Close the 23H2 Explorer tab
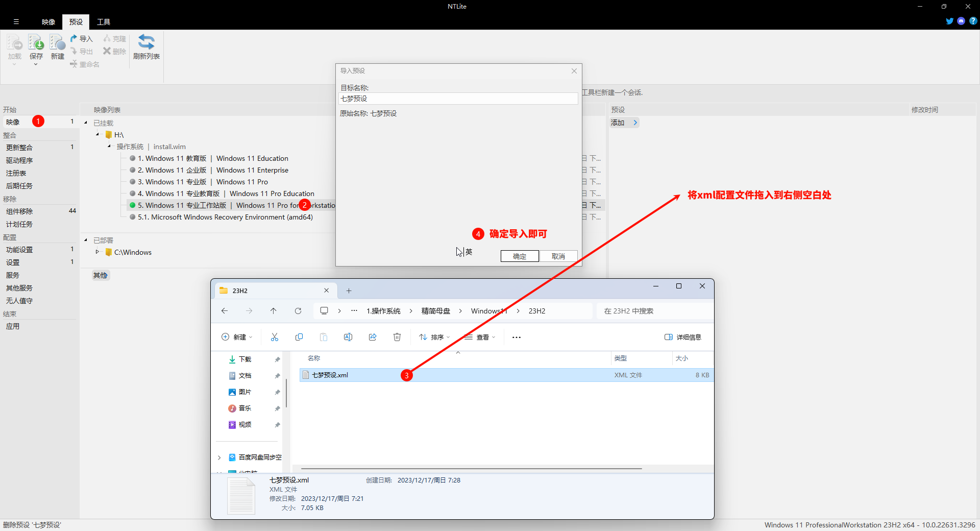The width and height of the screenshot is (980, 531). pyautogui.click(x=327, y=291)
